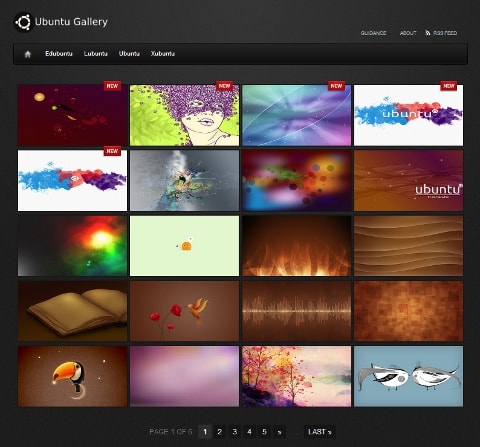Open the orange squares pattern wallpaper
This screenshot has height=447, width=480.
(408, 311)
